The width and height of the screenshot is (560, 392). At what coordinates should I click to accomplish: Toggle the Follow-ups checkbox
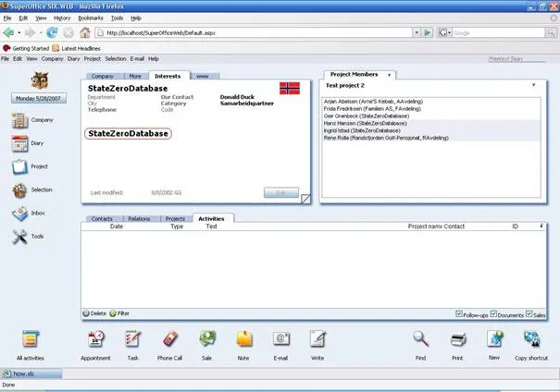459,313
